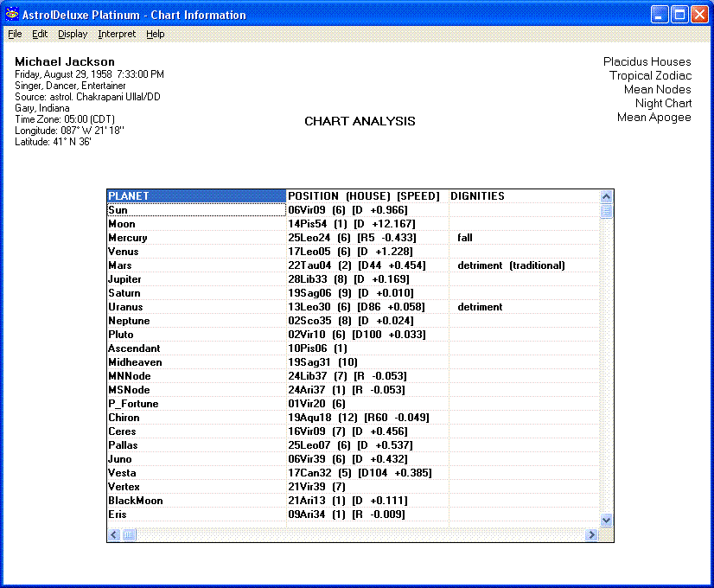Maximize the AstrolDeluxe window
Viewport: 714px width, 588px height.
[x=679, y=15]
